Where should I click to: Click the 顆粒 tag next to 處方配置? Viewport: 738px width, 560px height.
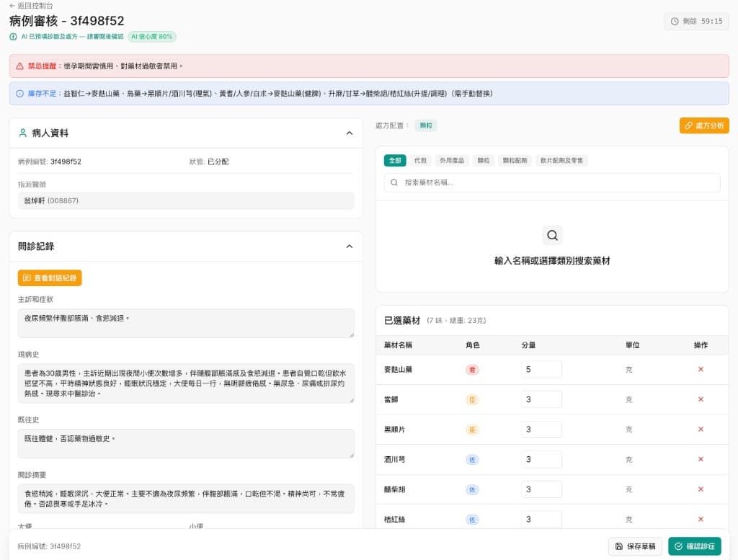pyautogui.click(x=426, y=125)
